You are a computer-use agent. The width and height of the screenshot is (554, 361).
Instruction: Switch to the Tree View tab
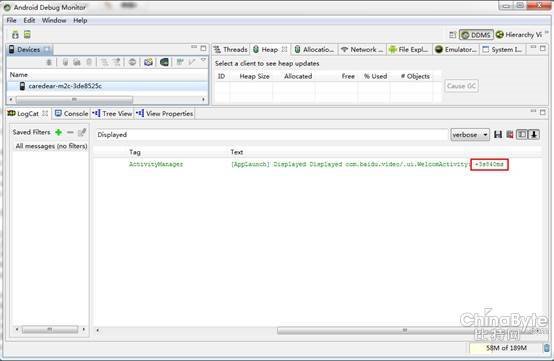[112, 113]
